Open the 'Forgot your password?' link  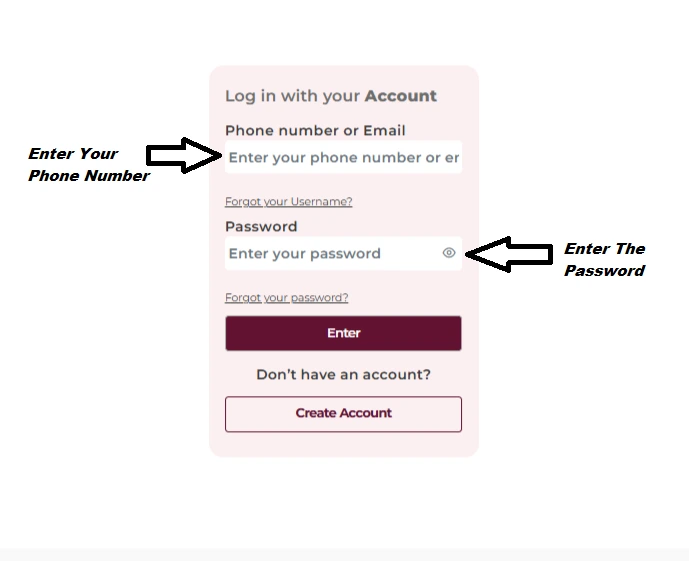286,298
